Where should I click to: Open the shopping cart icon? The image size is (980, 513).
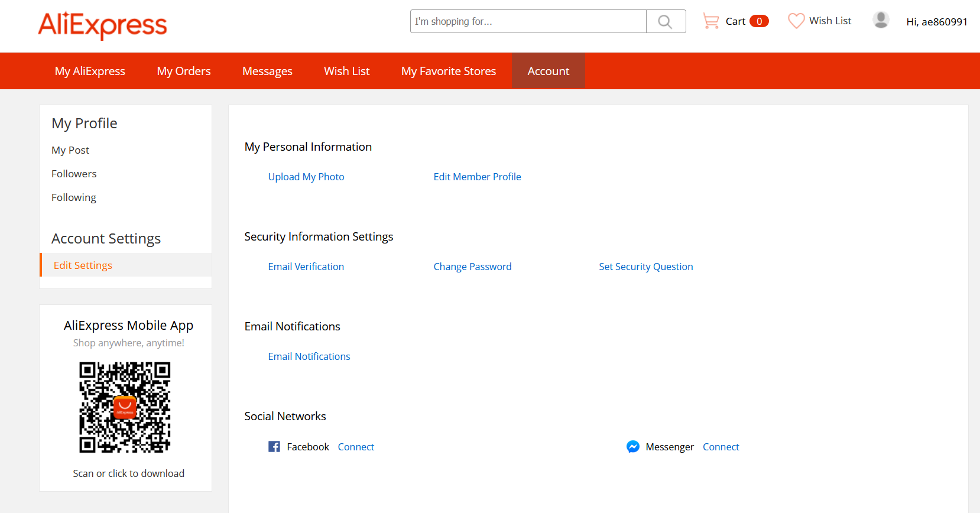click(710, 21)
